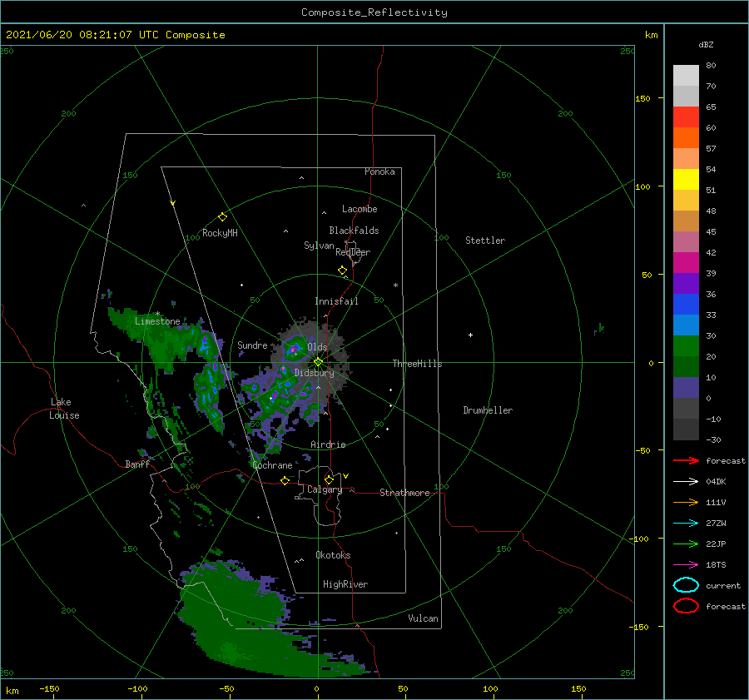The image size is (749, 700).
Task: Select the red 60-65 dBZ swatch
Action: pos(686,117)
